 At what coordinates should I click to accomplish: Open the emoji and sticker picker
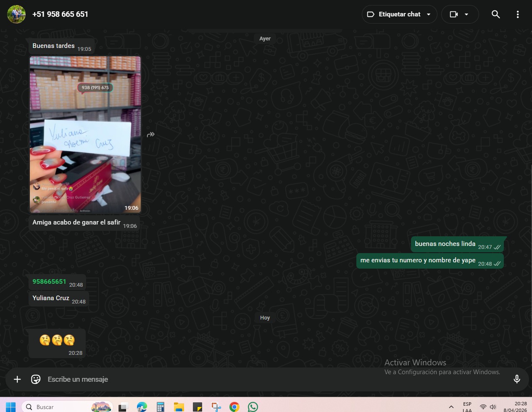click(x=36, y=379)
